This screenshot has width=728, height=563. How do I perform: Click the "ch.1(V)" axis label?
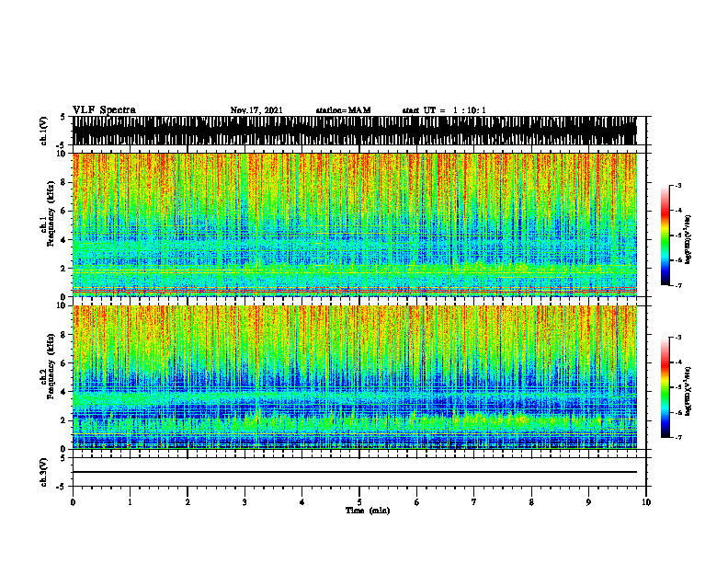click(43, 131)
